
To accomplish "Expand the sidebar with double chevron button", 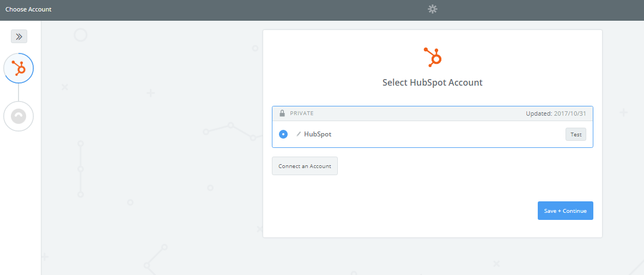I will point(19,37).
